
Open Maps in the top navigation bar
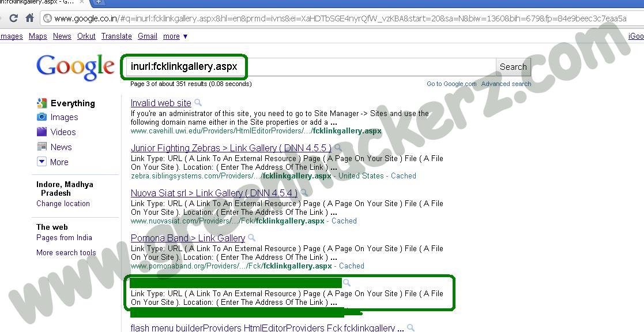pyautogui.click(x=38, y=36)
